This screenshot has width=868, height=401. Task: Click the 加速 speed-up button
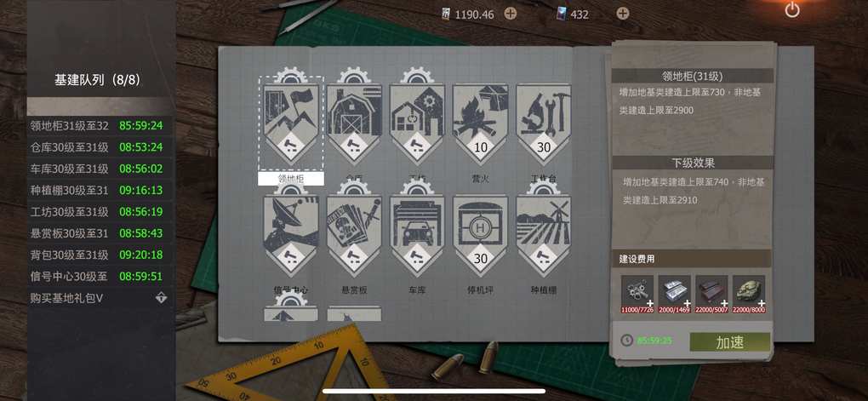[729, 342]
